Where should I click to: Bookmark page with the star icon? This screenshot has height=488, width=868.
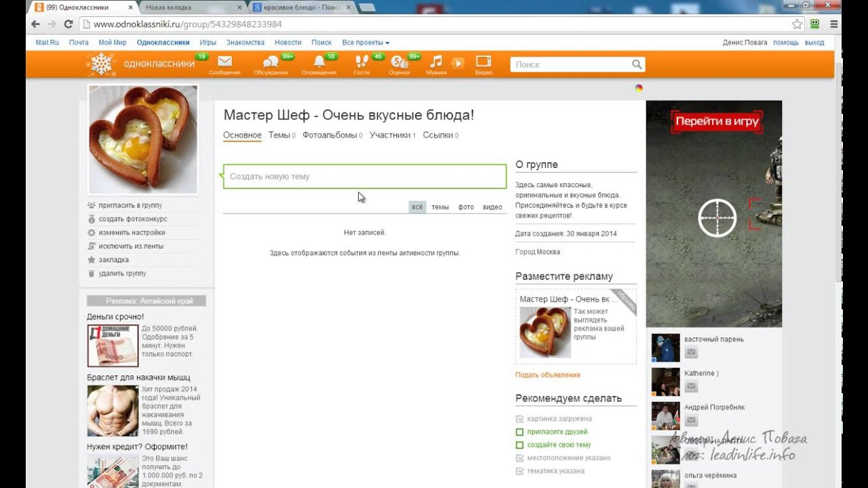click(797, 24)
